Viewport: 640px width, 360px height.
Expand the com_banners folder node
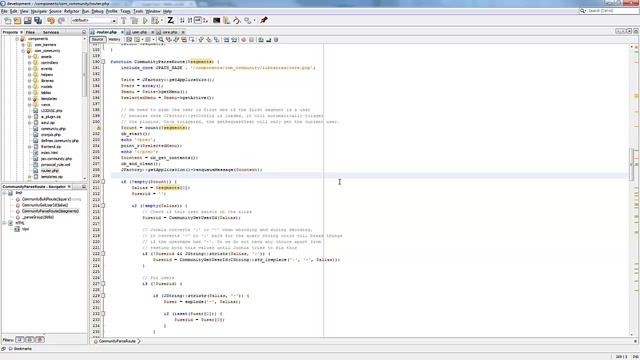[23, 45]
